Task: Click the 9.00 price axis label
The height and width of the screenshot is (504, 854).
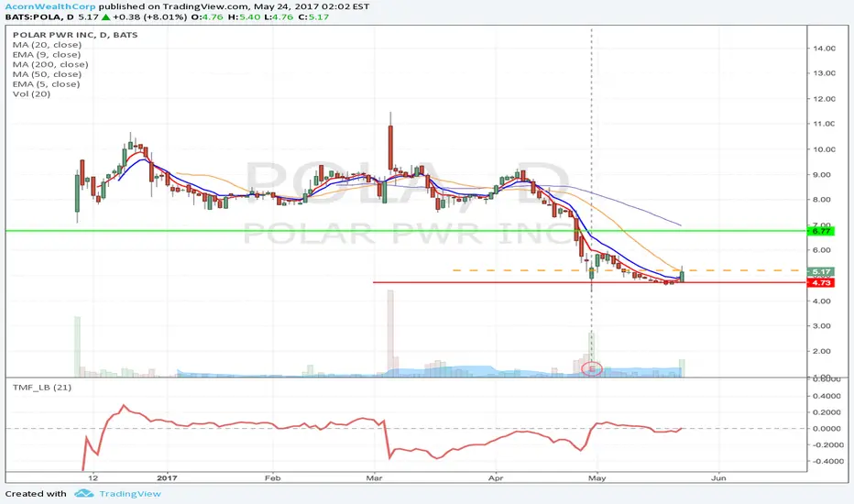Action: coord(821,175)
